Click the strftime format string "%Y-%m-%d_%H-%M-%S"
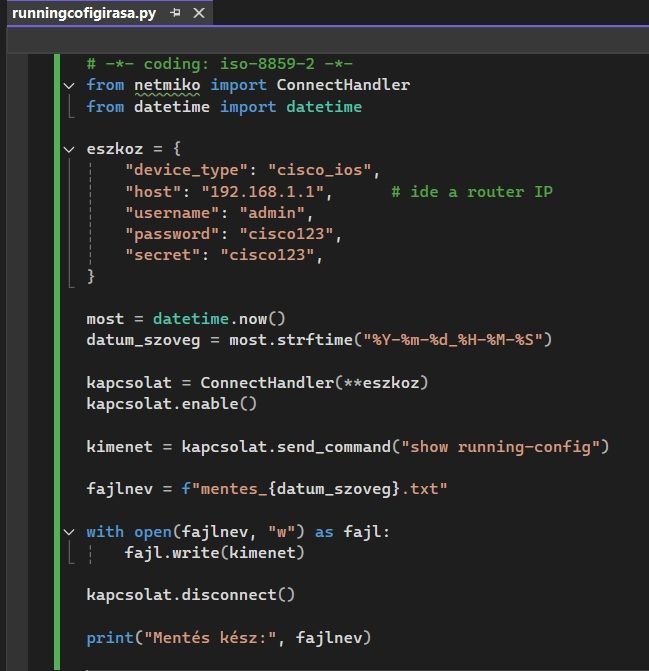 tap(453, 340)
